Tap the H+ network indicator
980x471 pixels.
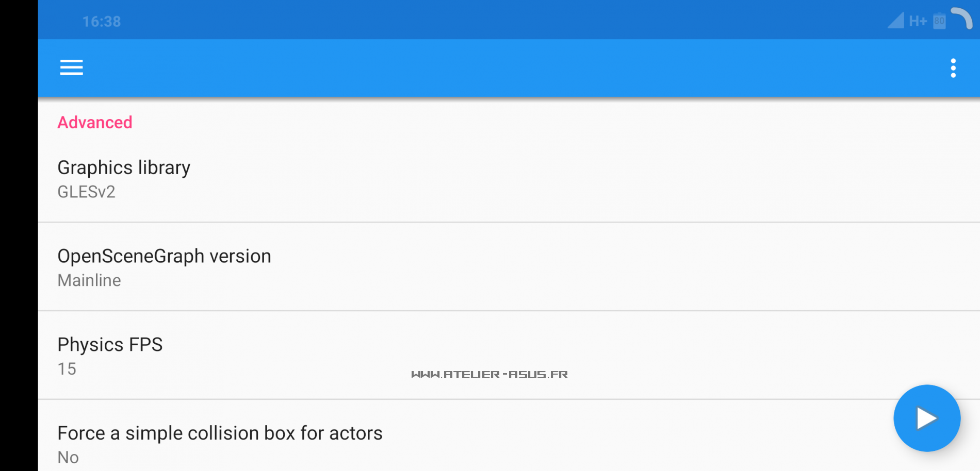(x=918, y=21)
